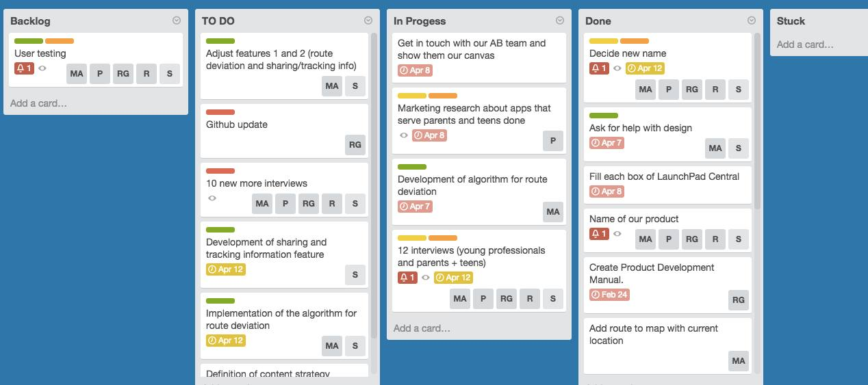
Task: Click the Stuck list title
Action: pyautogui.click(x=791, y=21)
